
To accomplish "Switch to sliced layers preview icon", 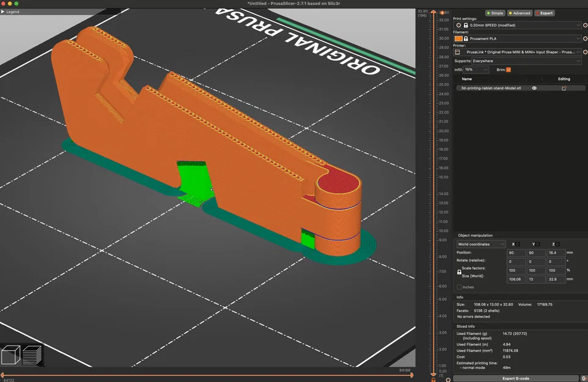I will 32,354.
